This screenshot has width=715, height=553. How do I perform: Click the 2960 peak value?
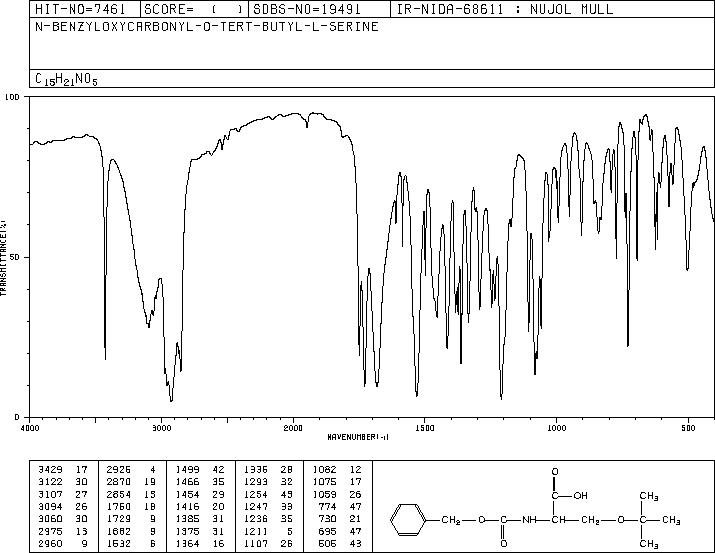[50, 543]
